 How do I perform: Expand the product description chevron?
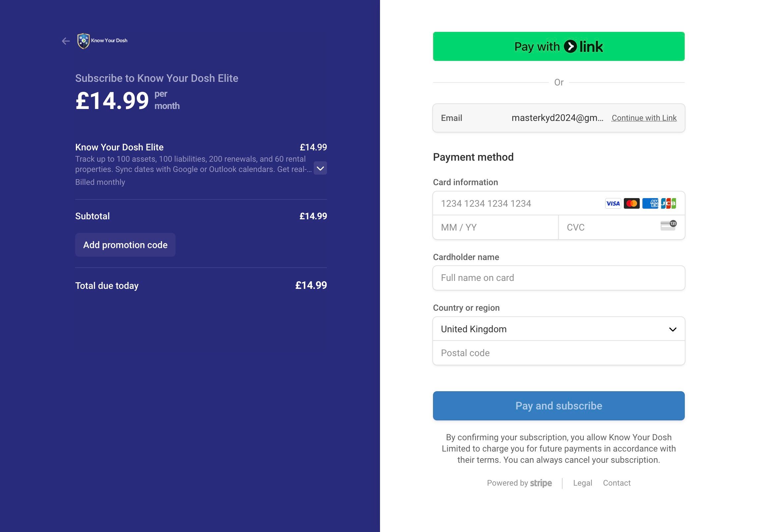[x=320, y=168]
